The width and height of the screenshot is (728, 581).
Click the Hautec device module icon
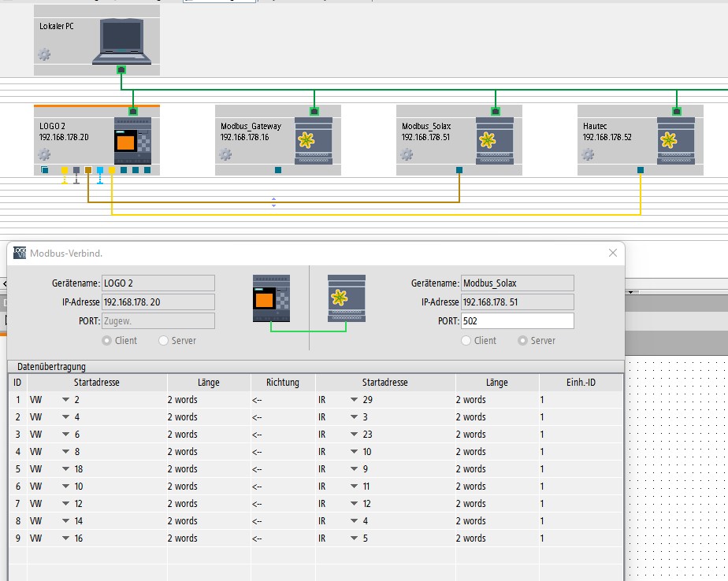[676, 141]
